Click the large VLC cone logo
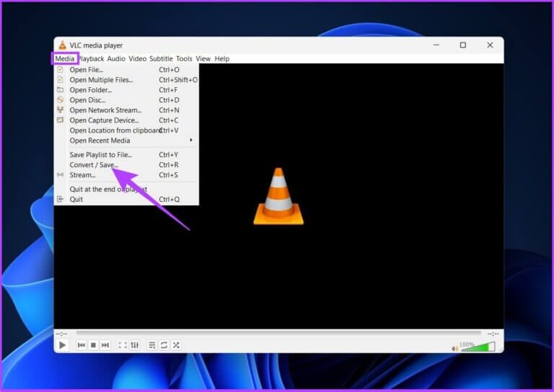The height and width of the screenshot is (392, 554). pyautogui.click(x=278, y=196)
